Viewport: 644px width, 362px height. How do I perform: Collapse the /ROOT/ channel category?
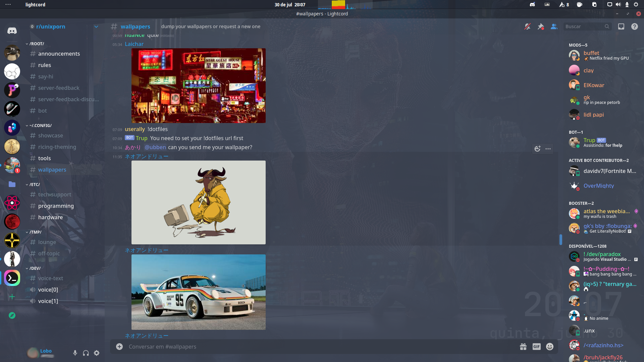36,44
